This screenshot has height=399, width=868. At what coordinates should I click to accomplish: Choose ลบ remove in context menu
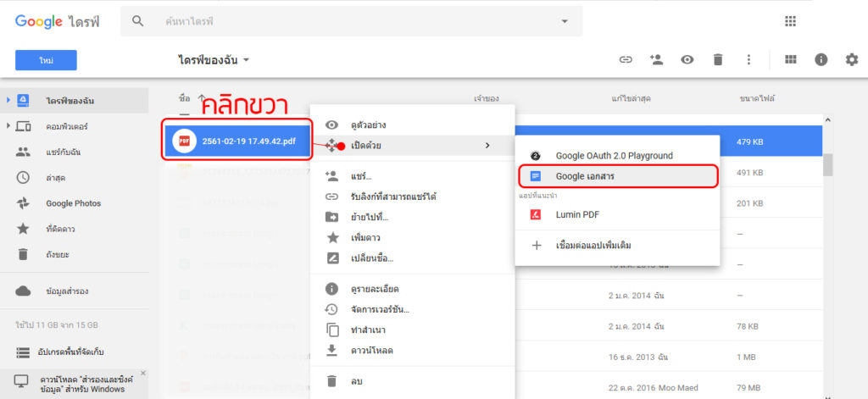tap(413, 381)
